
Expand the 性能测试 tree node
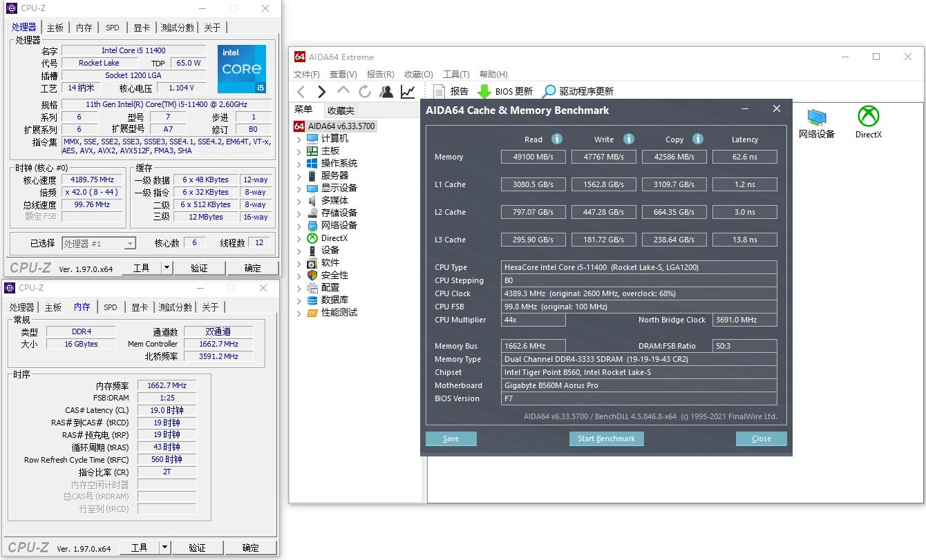coord(299,313)
